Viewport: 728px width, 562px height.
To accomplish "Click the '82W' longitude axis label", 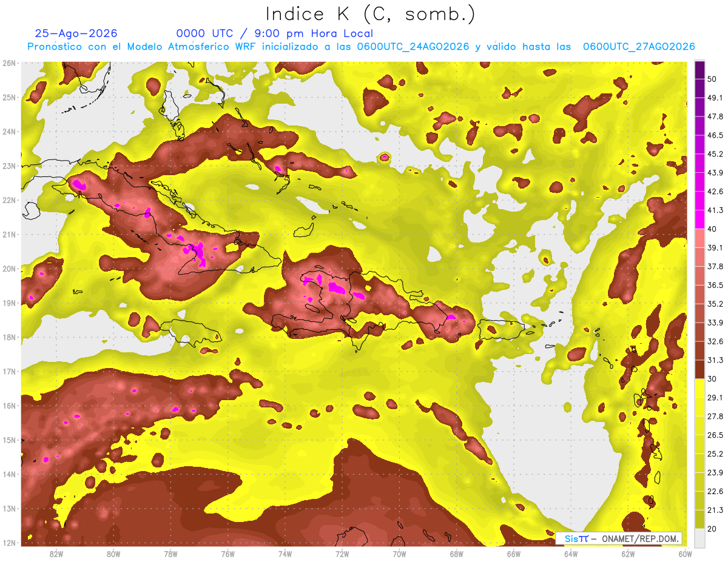I will click(56, 554).
